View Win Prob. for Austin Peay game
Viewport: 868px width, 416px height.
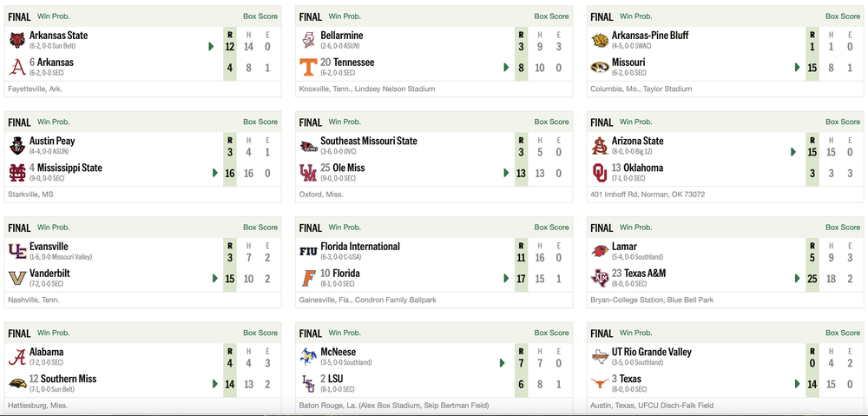coord(54,122)
